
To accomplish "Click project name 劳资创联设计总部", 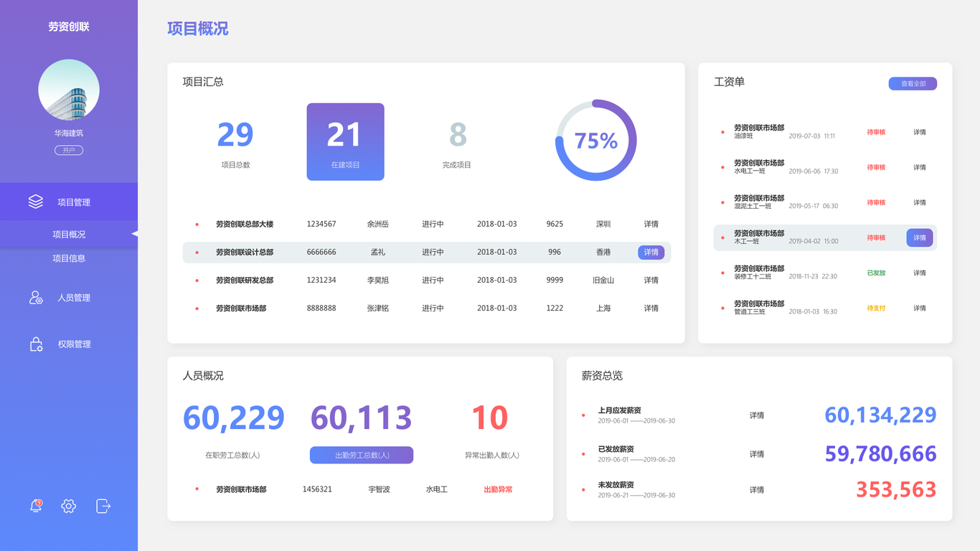I will (x=245, y=253).
